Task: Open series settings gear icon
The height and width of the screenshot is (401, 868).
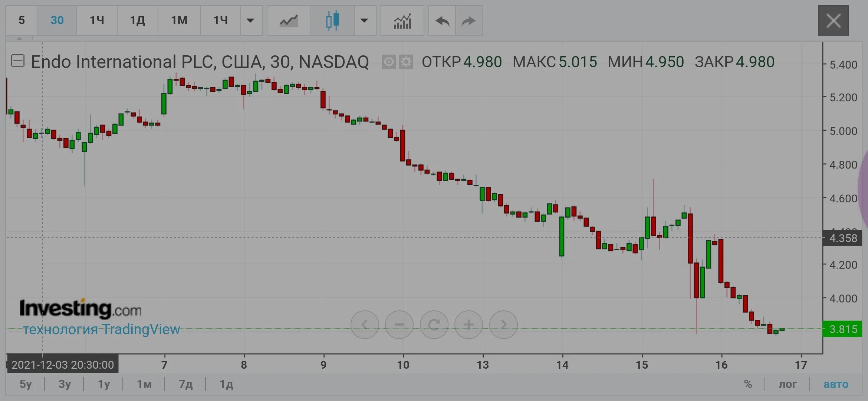Action: point(406,62)
